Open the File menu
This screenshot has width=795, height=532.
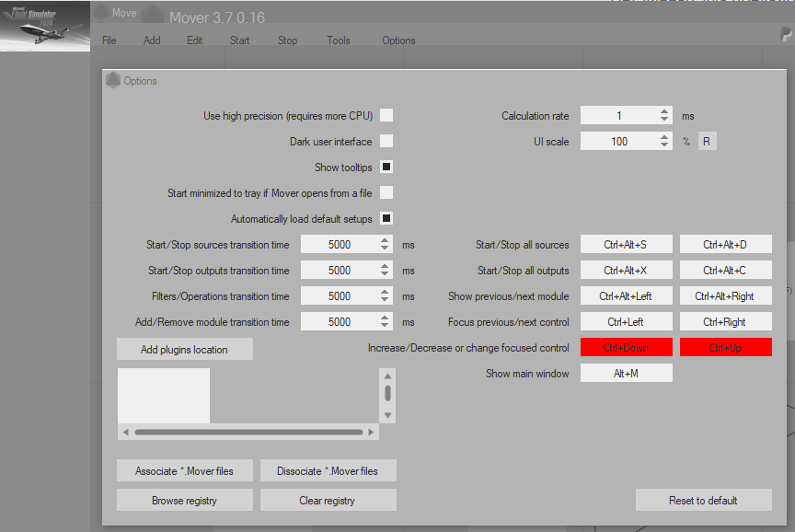(109, 40)
